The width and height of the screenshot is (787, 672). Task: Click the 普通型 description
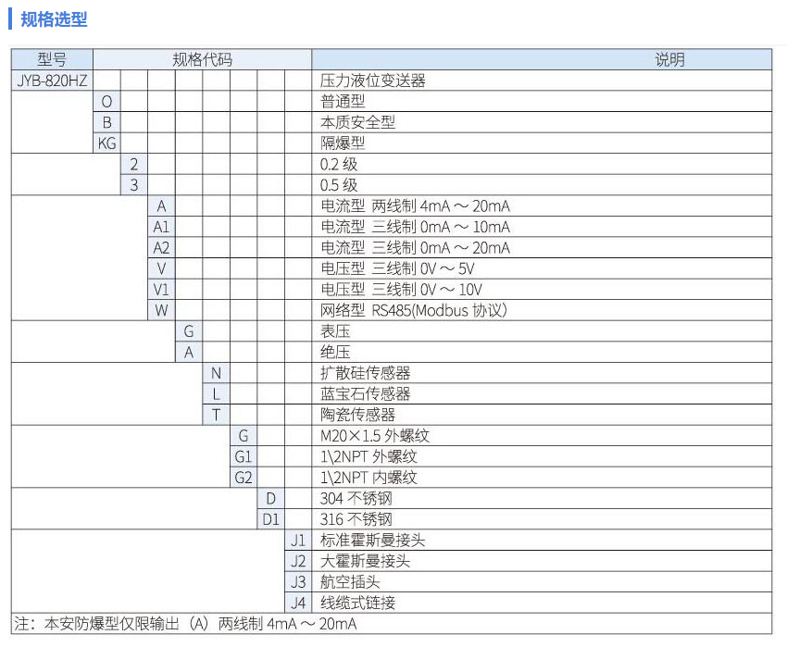point(343,102)
